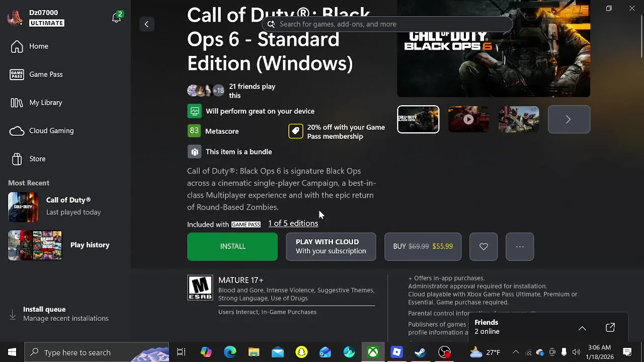644x362 pixels.
Task: Click the BUY $55.99 button
Action: tap(423, 246)
